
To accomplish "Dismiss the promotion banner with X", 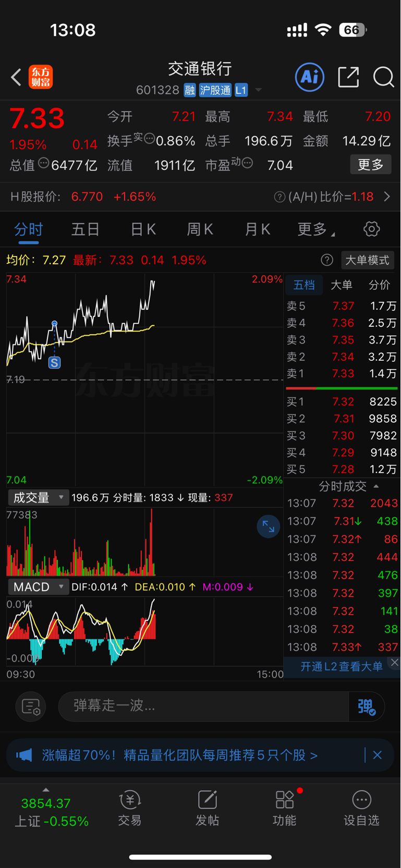I will 378,755.
